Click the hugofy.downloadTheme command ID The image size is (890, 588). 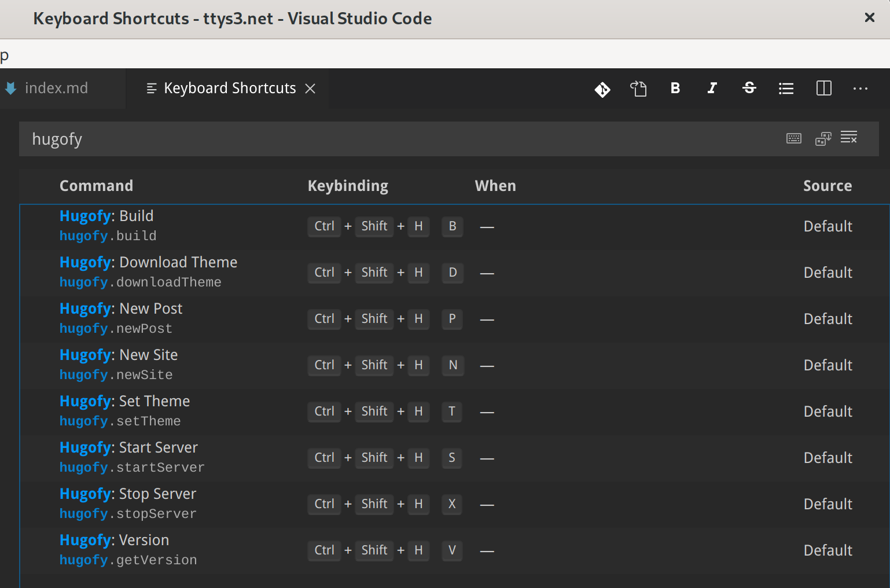pos(141,282)
